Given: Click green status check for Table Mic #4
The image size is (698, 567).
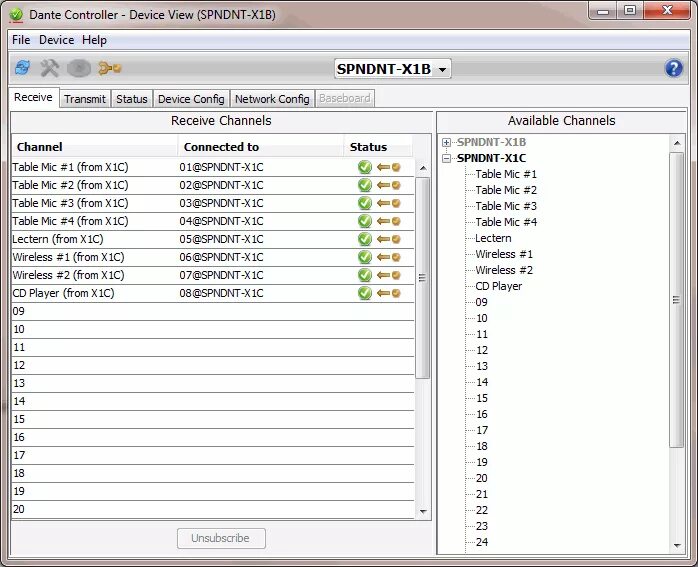Looking at the screenshot, I should pos(365,221).
